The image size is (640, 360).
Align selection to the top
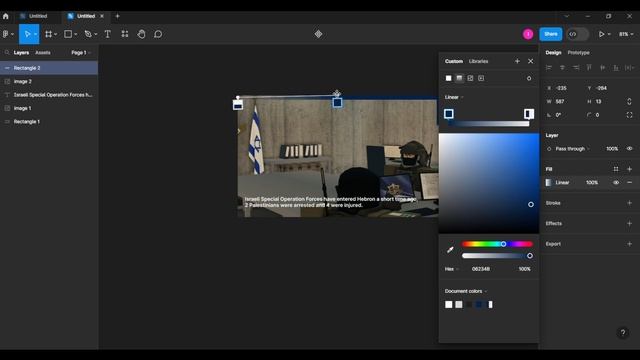(x=589, y=67)
